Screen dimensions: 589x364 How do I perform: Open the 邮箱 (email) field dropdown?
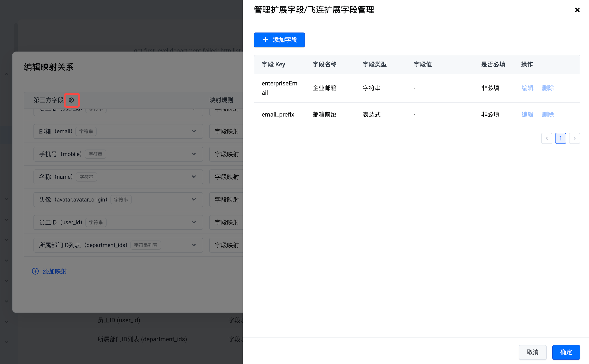pyautogui.click(x=194, y=131)
